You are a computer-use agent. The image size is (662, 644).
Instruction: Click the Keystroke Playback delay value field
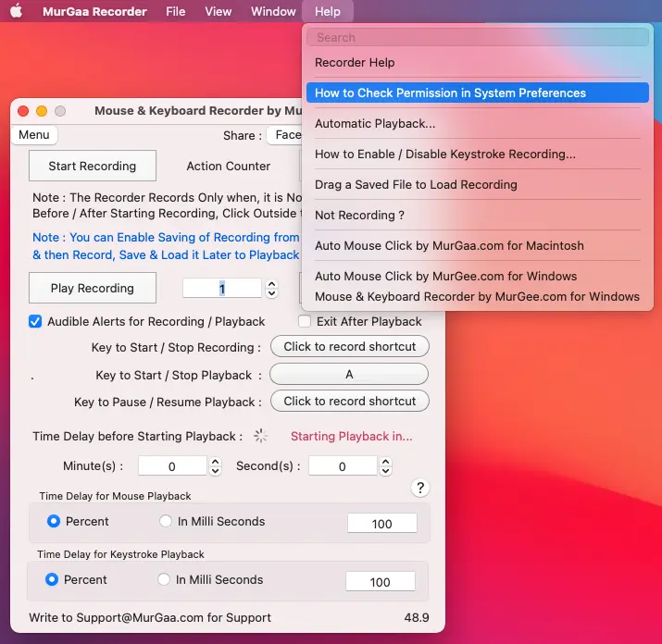pyautogui.click(x=380, y=582)
